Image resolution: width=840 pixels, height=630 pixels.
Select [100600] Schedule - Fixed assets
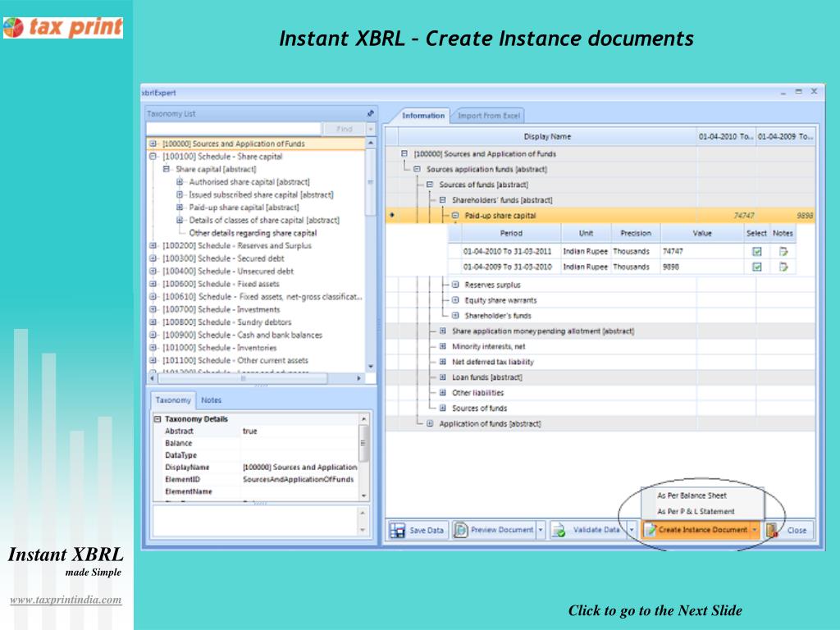point(221,284)
